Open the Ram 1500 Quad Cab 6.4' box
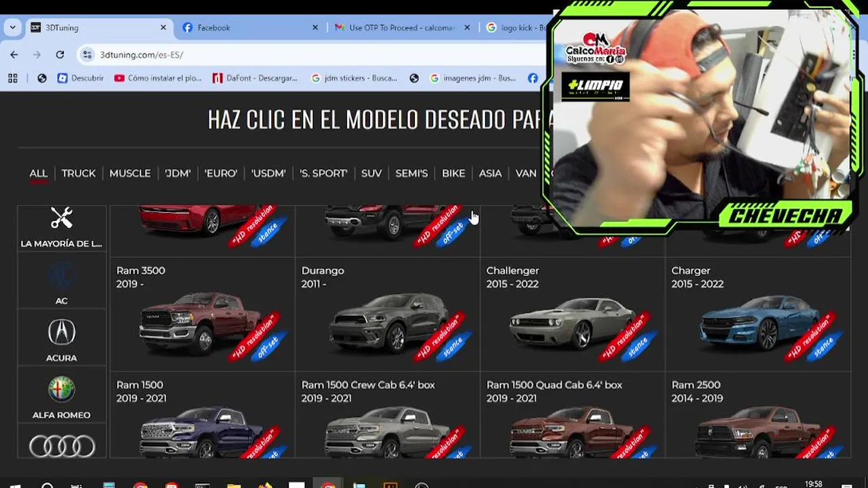Image resolution: width=868 pixels, height=488 pixels. point(572,415)
